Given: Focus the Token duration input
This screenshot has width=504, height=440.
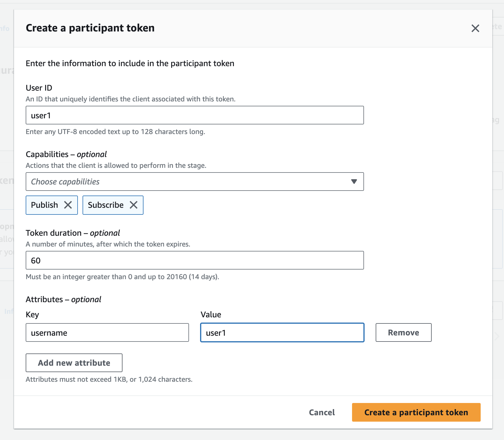Looking at the screenshot, I should tap(195, 261).
